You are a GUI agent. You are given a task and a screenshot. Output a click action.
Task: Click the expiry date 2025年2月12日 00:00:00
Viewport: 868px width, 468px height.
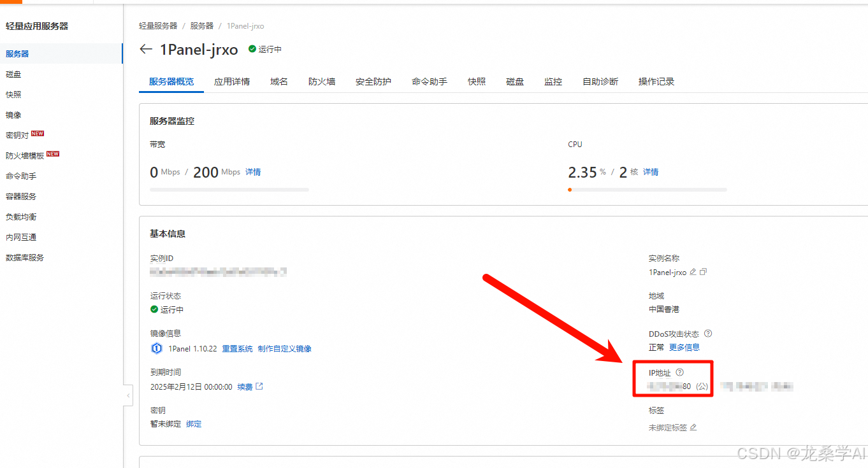pos(191,386)
